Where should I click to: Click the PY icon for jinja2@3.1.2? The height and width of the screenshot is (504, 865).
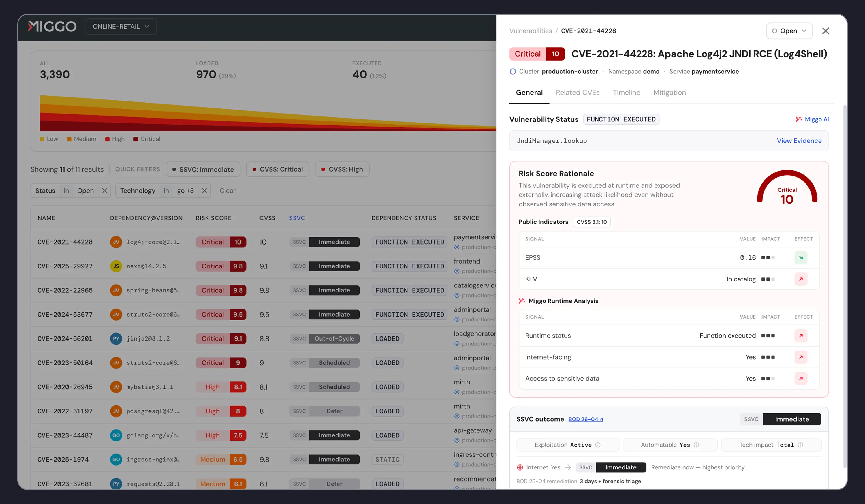[x=116, y=339]
